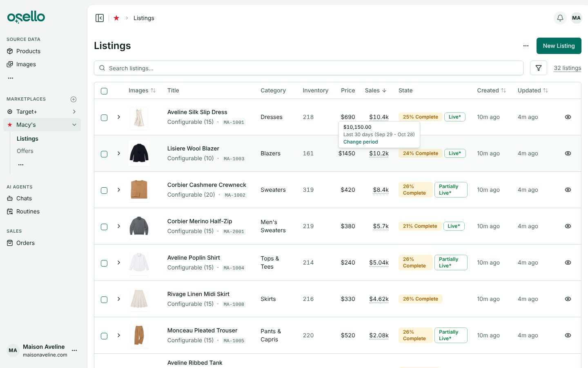This screenshot has height=368, width=588.
Task: Expand the Target+ marketplace
Action: click(74, 112)
